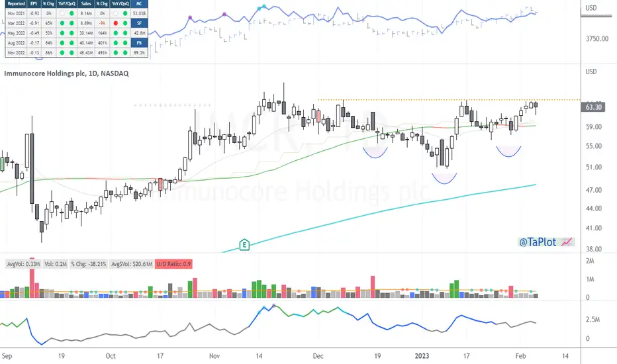Click the Reported column header in earnings table
This screenshot has width=617, height=364.
click(x=16, y=4)
